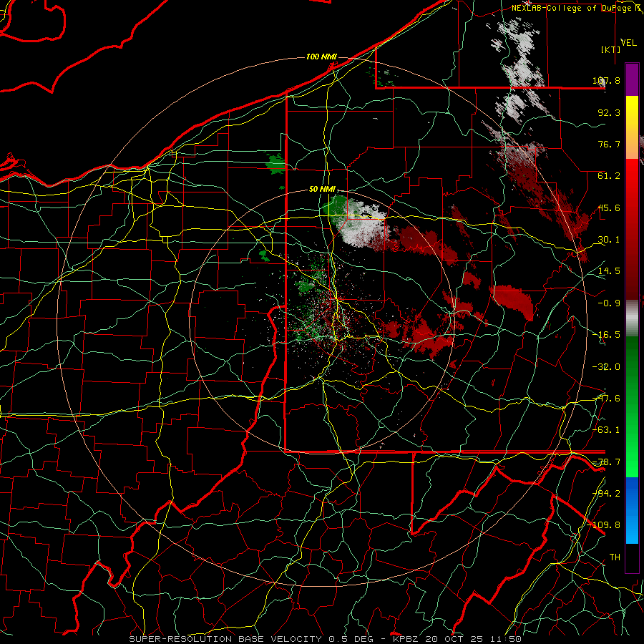Click the [KT] units label
This screenshot has width=644, height=644.
[610, 49]
